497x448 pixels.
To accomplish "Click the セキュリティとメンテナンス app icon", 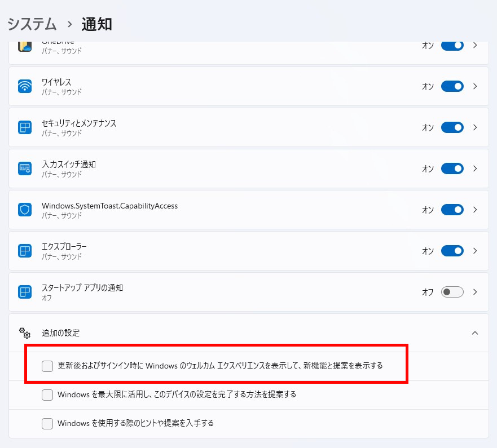I will click(x=25, y=127).
